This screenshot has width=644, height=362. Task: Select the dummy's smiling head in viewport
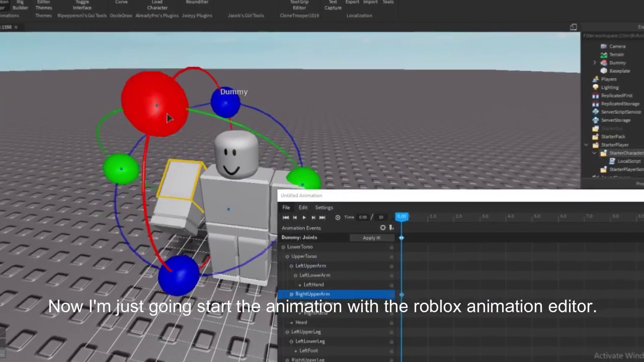point(236,154)
